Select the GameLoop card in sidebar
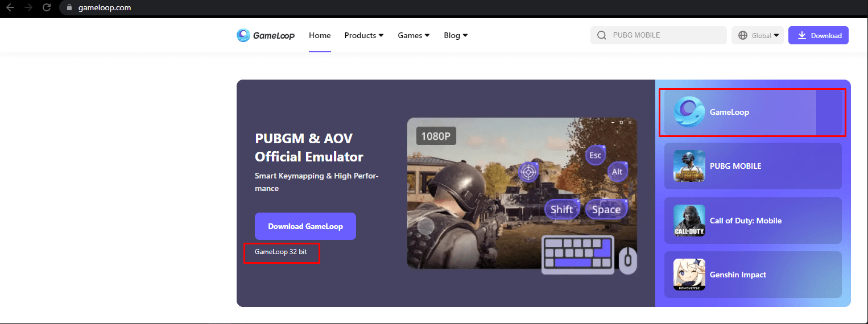868x324 pixels. pos(753,112)
